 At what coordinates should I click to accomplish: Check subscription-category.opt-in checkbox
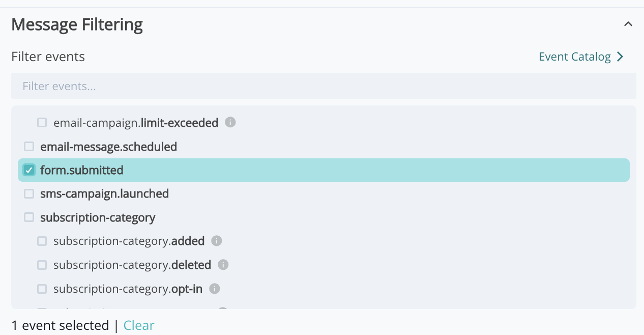(42, 289)
